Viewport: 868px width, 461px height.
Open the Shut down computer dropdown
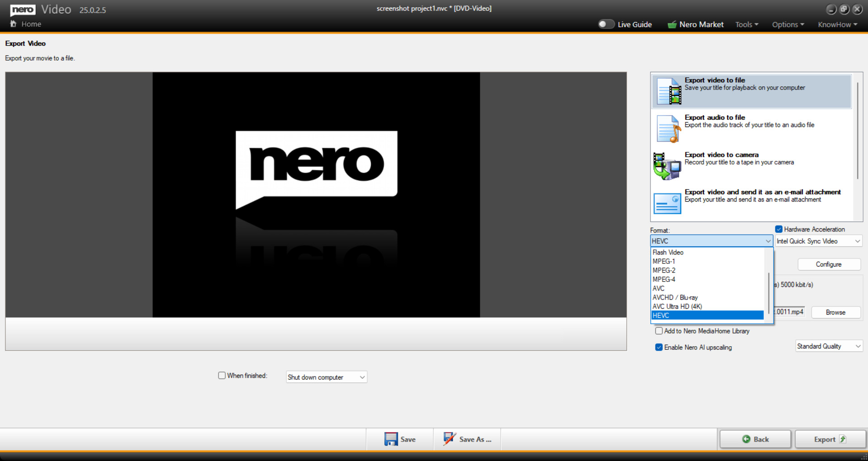[x=326, y=377]
